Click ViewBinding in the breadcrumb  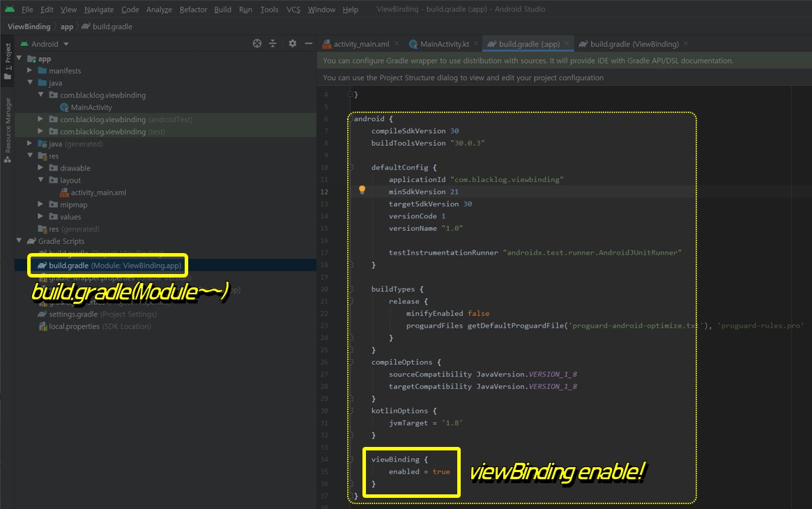pyautogui.click(x=29, y=26)
